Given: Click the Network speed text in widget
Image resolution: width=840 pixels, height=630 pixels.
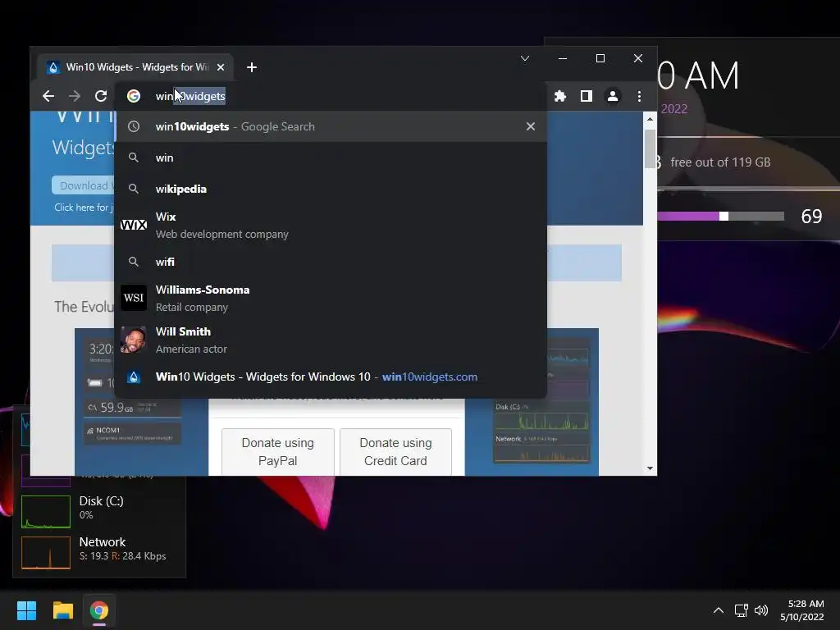Looking at the screenshot, I should [123, 556].
